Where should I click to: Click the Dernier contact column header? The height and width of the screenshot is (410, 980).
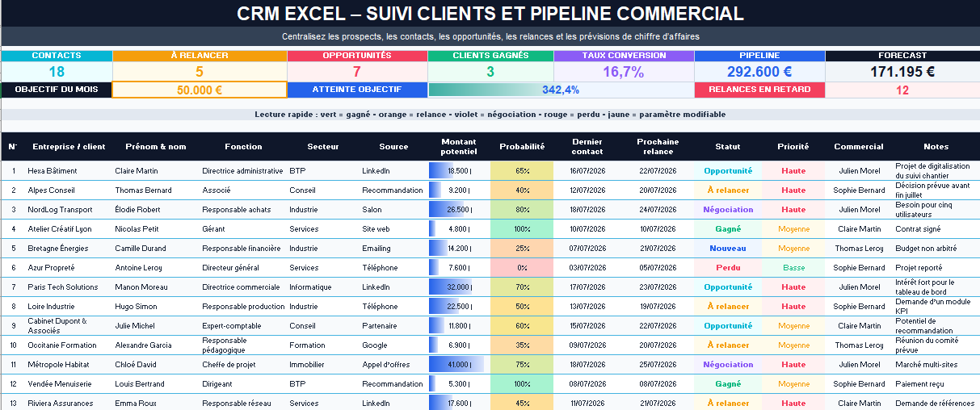(587, 146)
